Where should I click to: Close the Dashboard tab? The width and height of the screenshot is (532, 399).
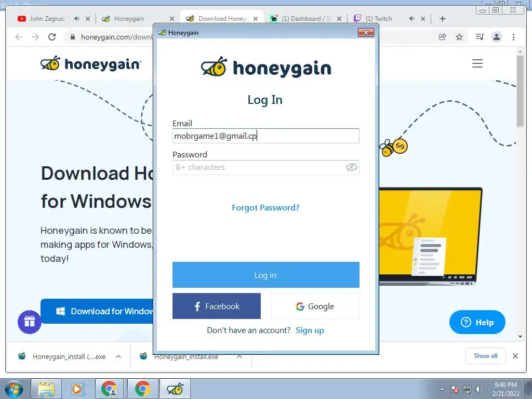339,19
